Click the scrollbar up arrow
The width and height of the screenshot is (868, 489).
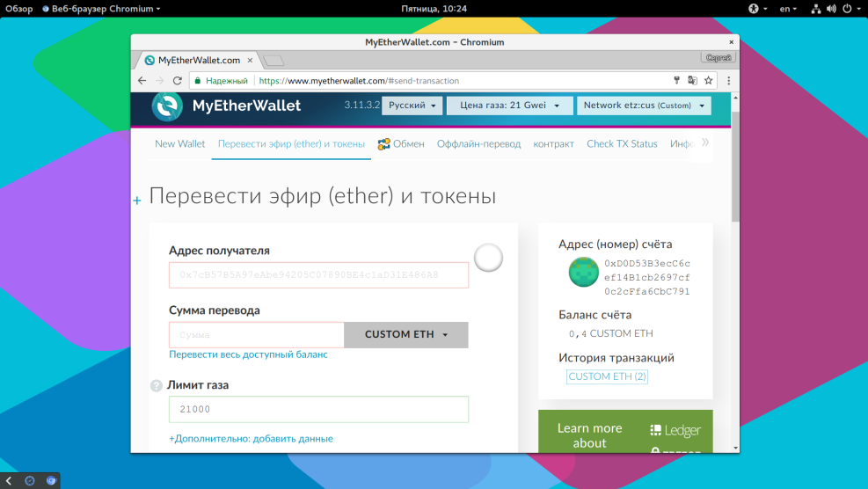click(x=735, y=98)
